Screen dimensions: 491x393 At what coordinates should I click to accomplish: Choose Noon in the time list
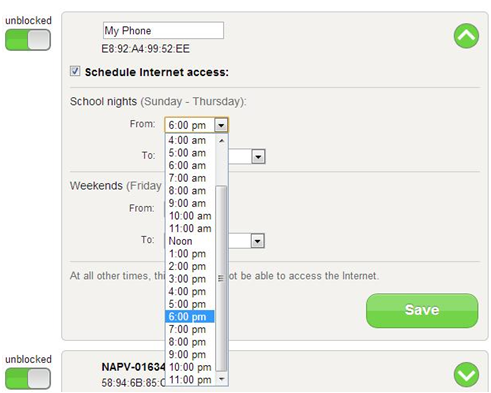[190, 241]
